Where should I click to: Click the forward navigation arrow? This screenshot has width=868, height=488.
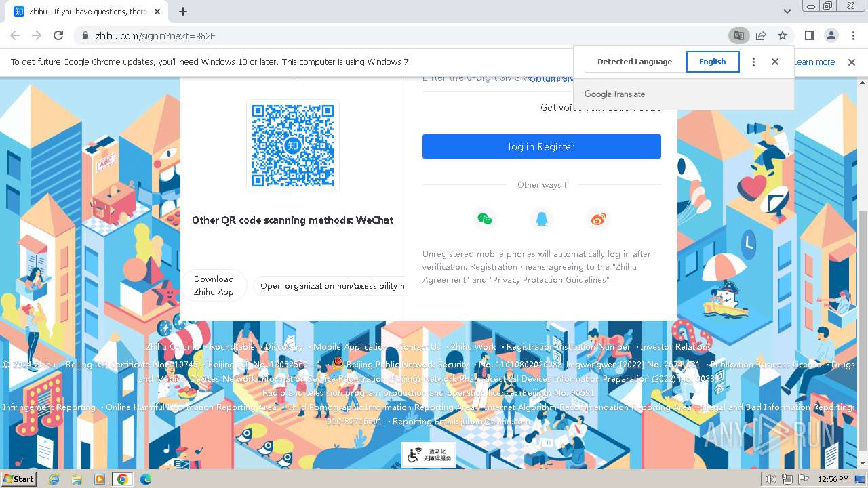[37, 35]
